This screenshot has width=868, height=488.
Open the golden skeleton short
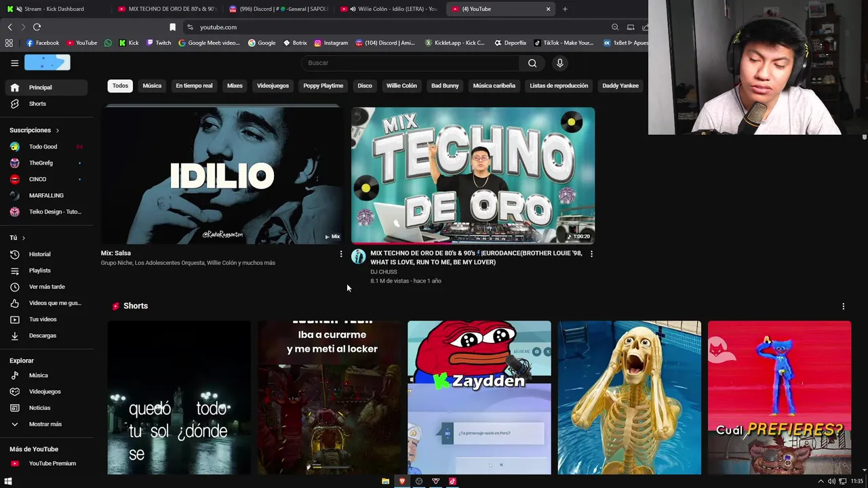coord(629,398)
